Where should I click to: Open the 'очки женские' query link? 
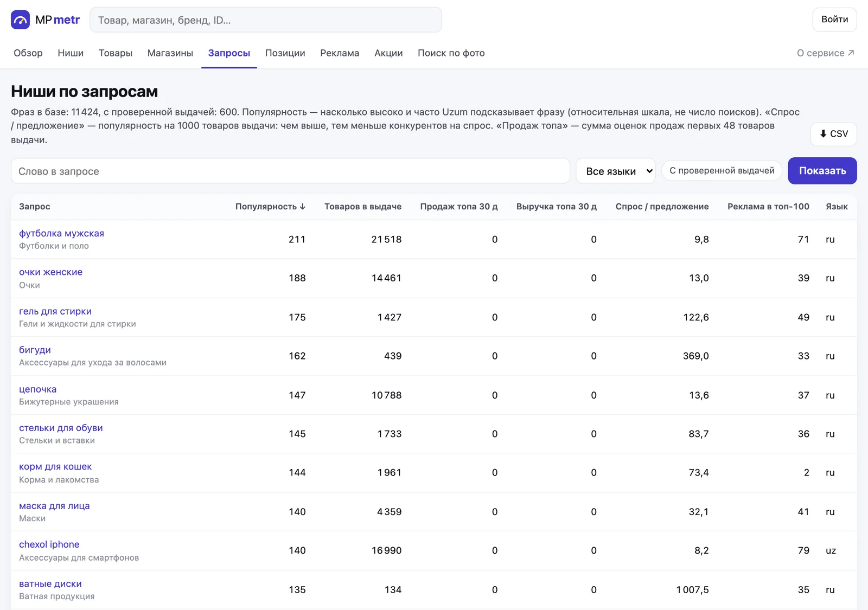pyautogui.click(x=50, y=272)
